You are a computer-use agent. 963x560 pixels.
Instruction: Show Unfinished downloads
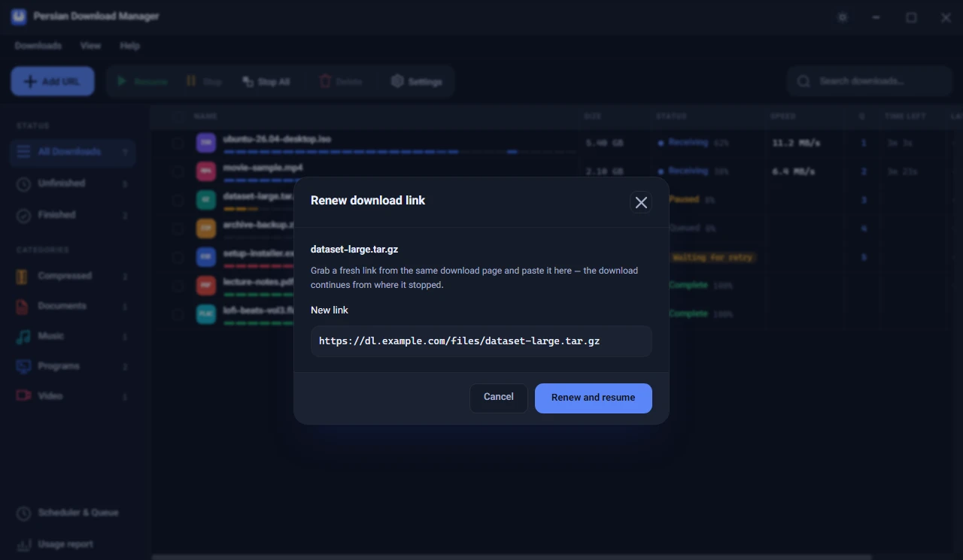click(73, 183)
